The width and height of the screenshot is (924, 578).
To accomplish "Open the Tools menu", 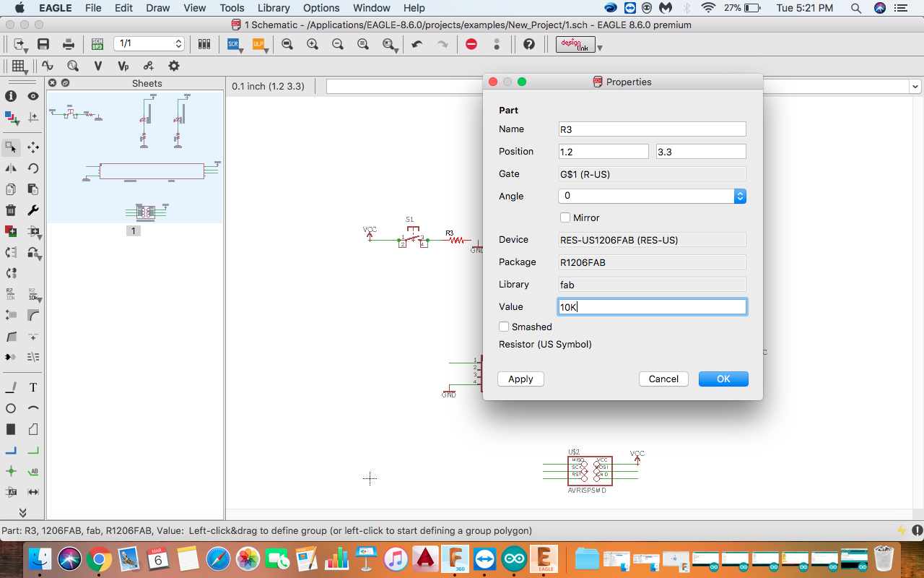I will [x=232, y=8].
